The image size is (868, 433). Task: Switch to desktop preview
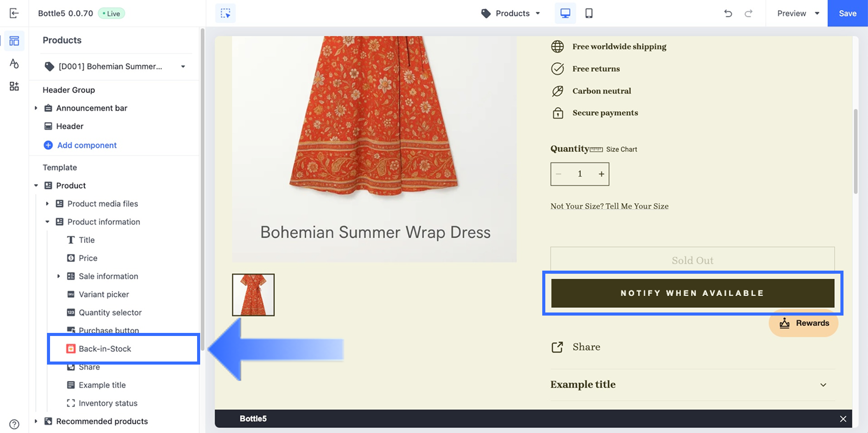(x=565, y=13)
